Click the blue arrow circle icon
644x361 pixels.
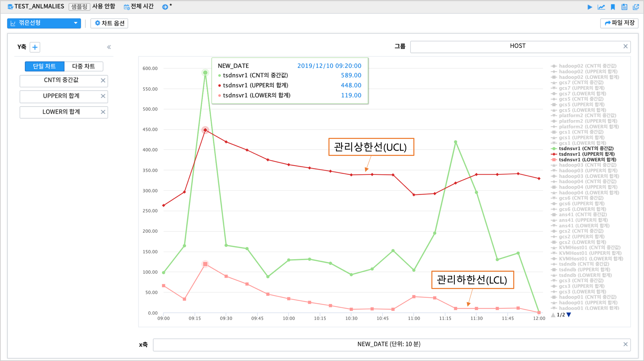[x=165, y=7]
